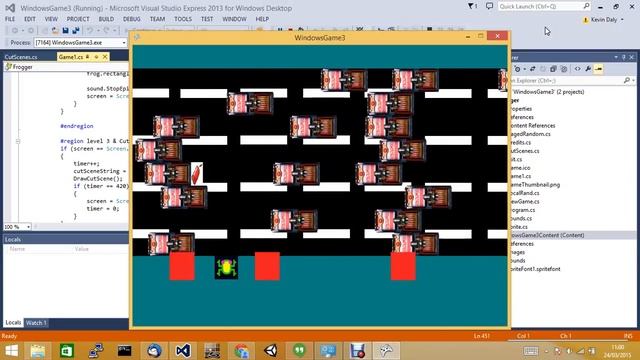Switch to the Locals tab
The image size is (640, 360).
(x=13, y=323)
